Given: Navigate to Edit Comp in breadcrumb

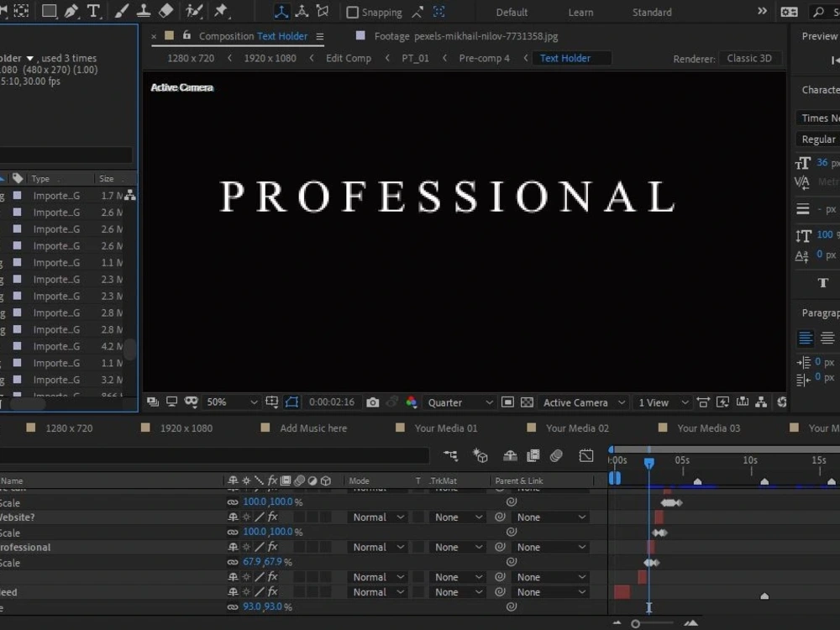Looking at the screenshot, I should (349, 58).
